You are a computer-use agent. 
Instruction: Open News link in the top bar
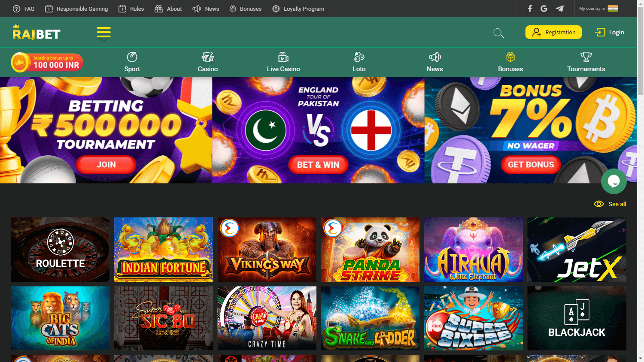click(206, 9)
